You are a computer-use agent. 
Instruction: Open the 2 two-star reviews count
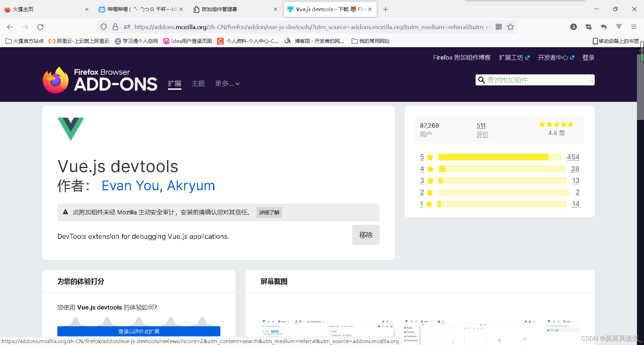coord(577,192)
